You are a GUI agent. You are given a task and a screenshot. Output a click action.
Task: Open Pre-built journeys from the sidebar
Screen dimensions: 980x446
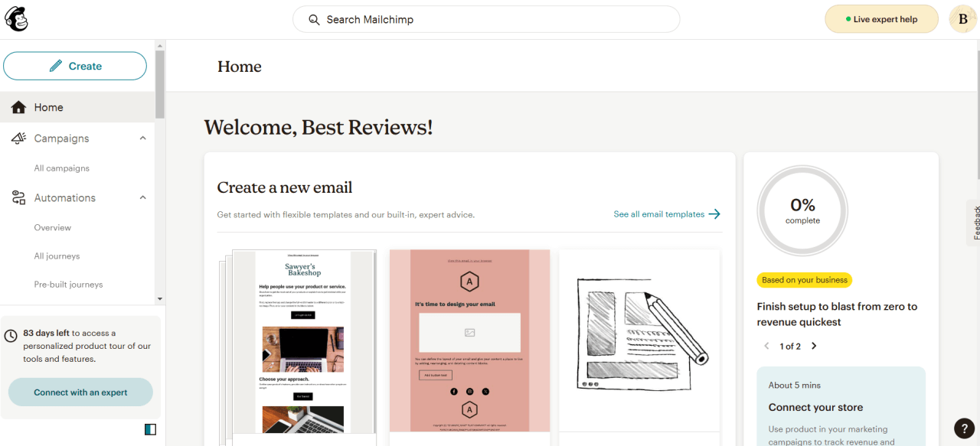(68, 284)
